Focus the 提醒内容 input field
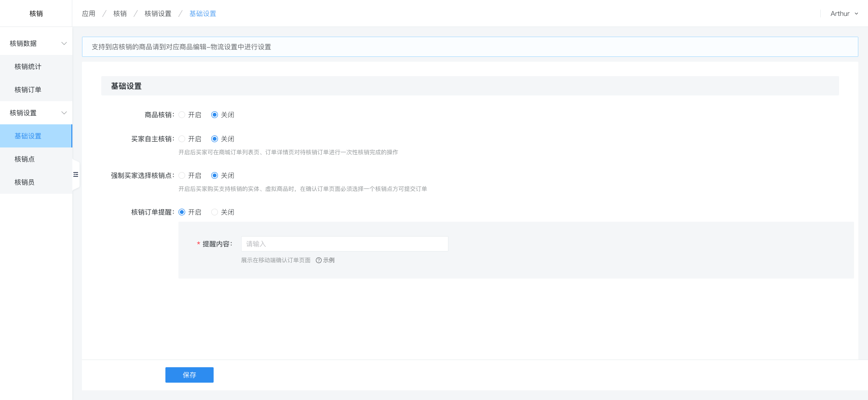 coord(344,244)
